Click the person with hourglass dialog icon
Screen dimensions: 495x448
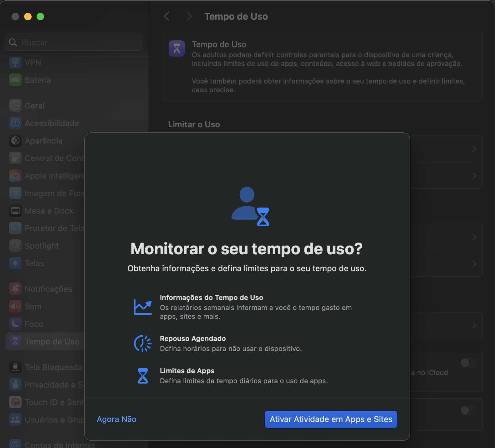pyautogui.click(x=250, y=206)
